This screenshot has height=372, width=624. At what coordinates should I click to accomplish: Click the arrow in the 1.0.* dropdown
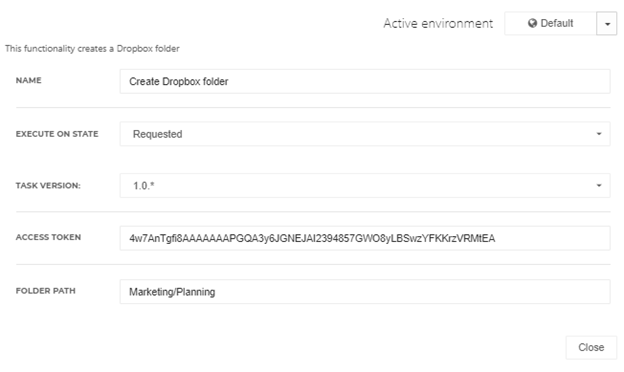[599, 186]
